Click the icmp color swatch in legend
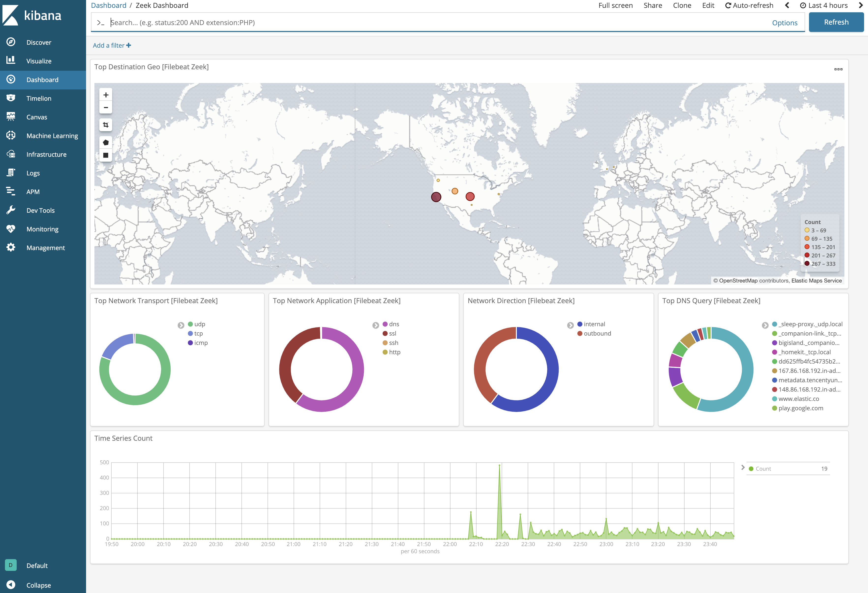 coord(191,343)
